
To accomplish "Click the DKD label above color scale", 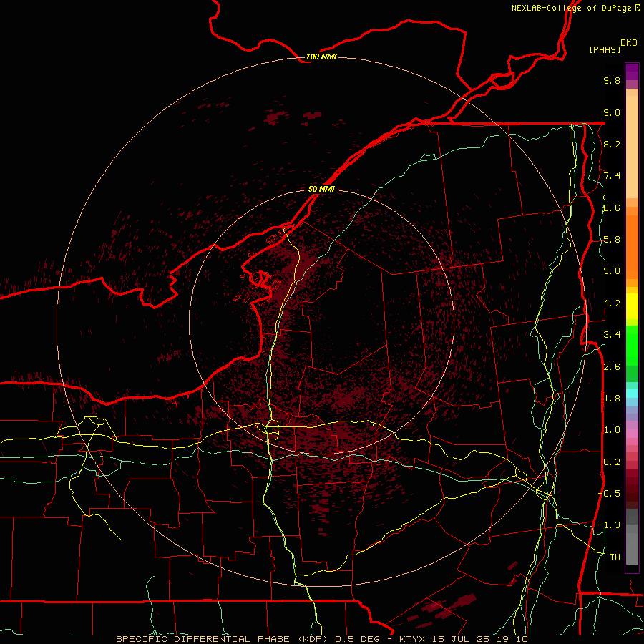I will tap(629, 43).
